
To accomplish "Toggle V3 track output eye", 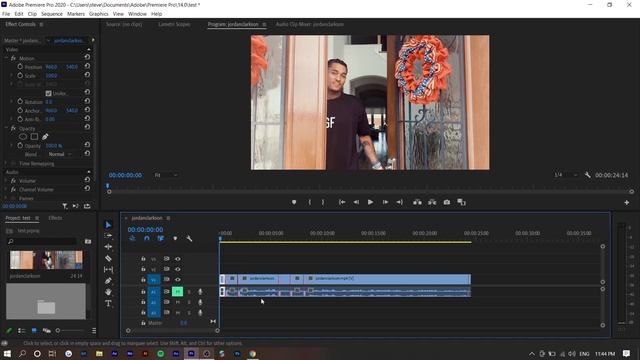I will (178, 259).
